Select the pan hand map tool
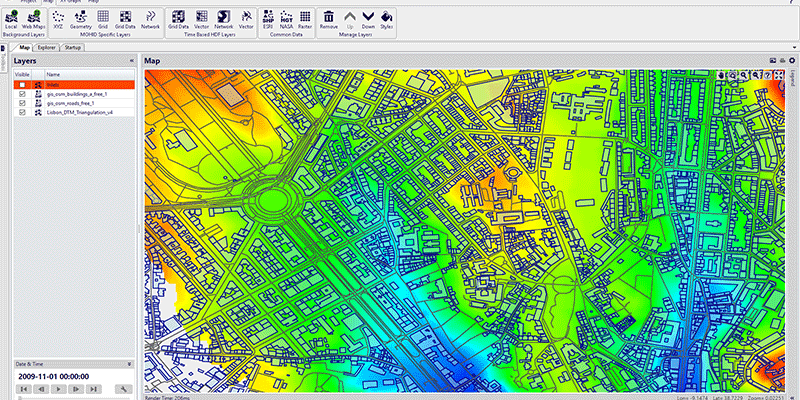This screenshot has height=400, width=800. pyautogui.click(x=721, y=75)
